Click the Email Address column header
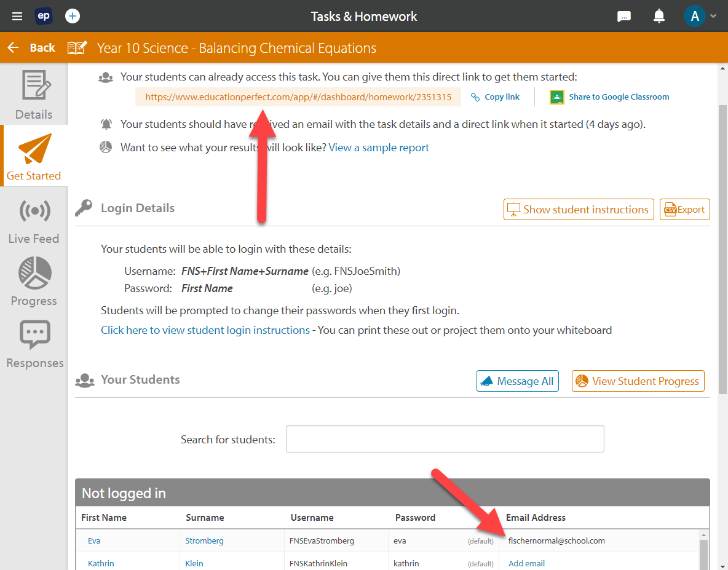 536,518
